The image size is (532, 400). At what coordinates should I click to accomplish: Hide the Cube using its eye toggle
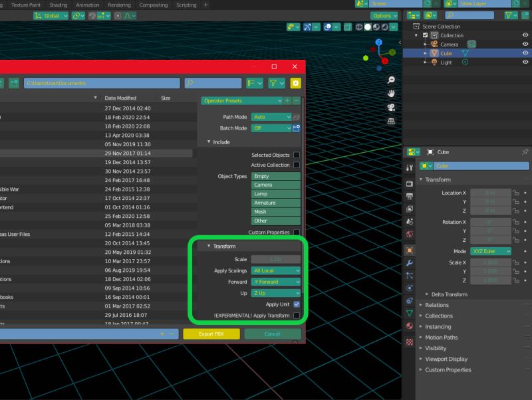(x=527, y=53)
